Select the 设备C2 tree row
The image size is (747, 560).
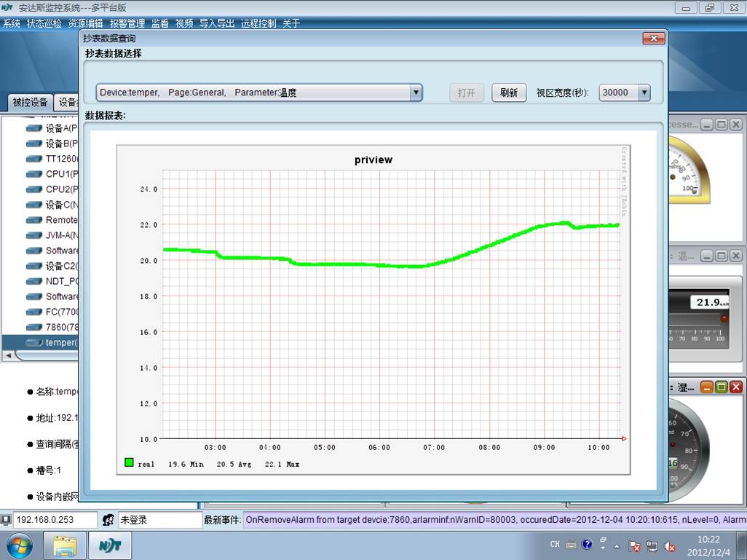(52, 266)
